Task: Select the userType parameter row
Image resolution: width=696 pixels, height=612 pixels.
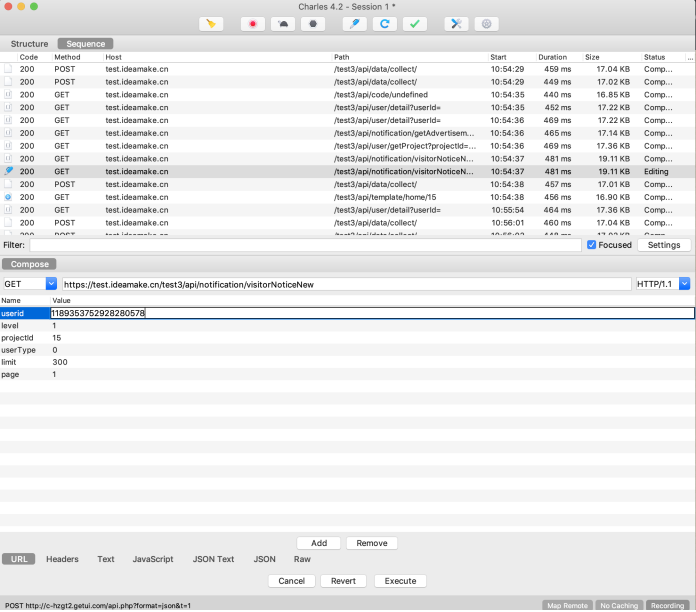Action: pos(348,350)
